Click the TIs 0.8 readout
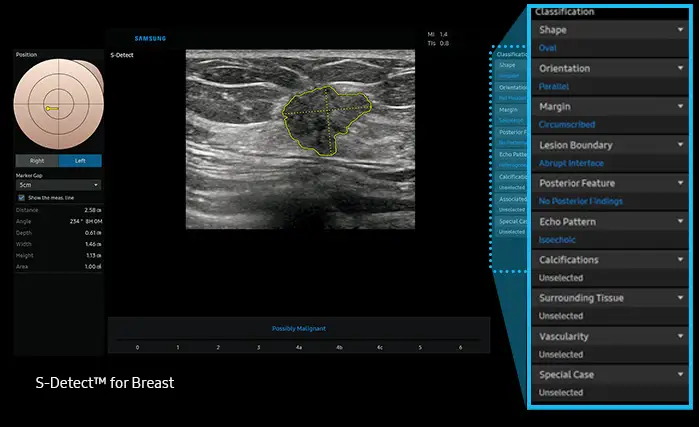 (438, 44)
